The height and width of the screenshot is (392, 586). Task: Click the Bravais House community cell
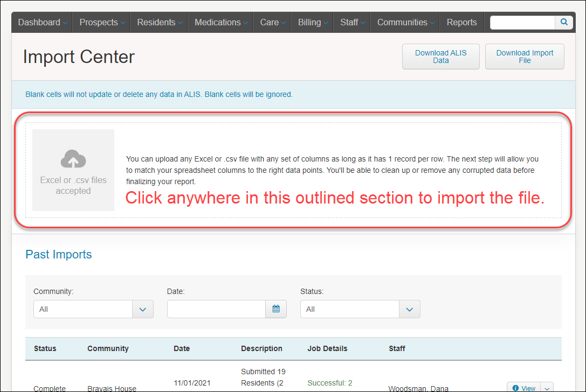click(112, 388)
